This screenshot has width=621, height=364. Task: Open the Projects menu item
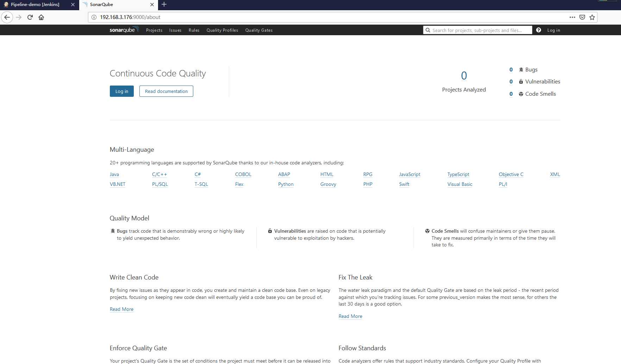(154, 30)
